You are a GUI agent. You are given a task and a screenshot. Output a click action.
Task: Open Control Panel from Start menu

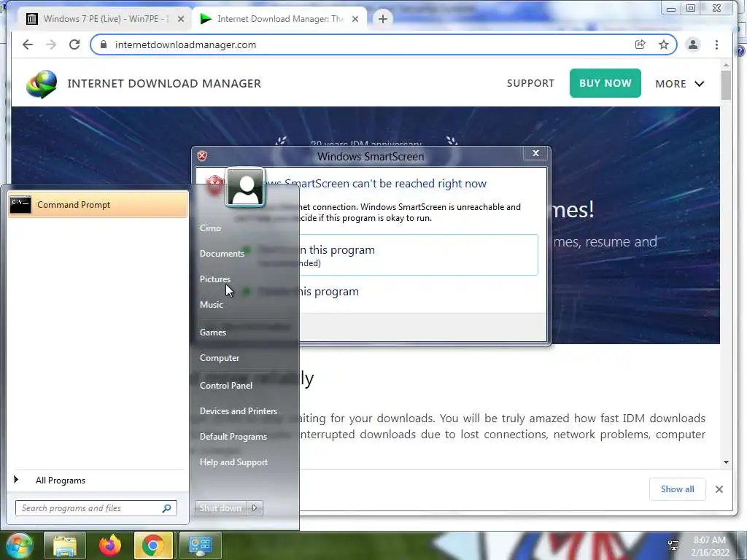pyautogui.click(x=226, y=386)
